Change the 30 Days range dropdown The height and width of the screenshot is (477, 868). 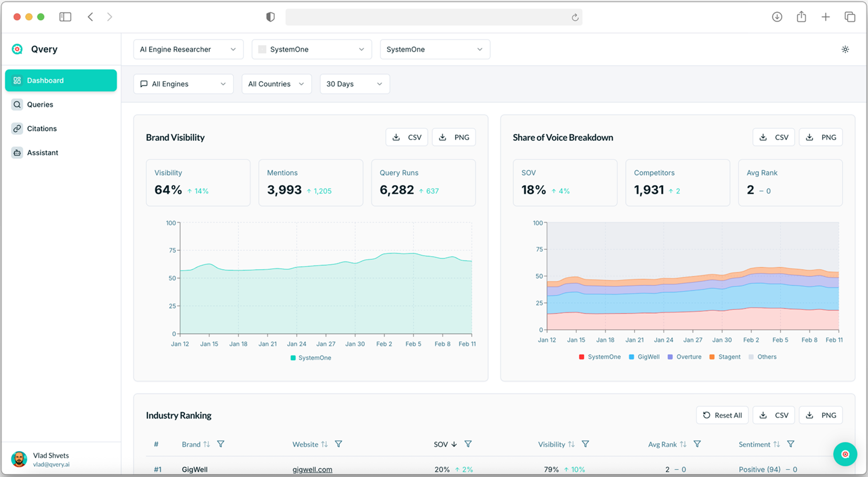click(355, 84)
